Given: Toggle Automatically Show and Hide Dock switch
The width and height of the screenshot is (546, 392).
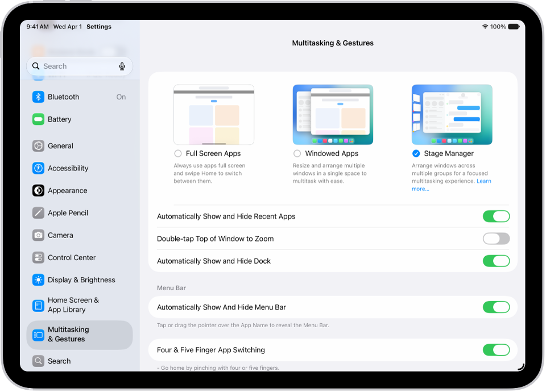Looking at the screenshot, I should (496, 261).
